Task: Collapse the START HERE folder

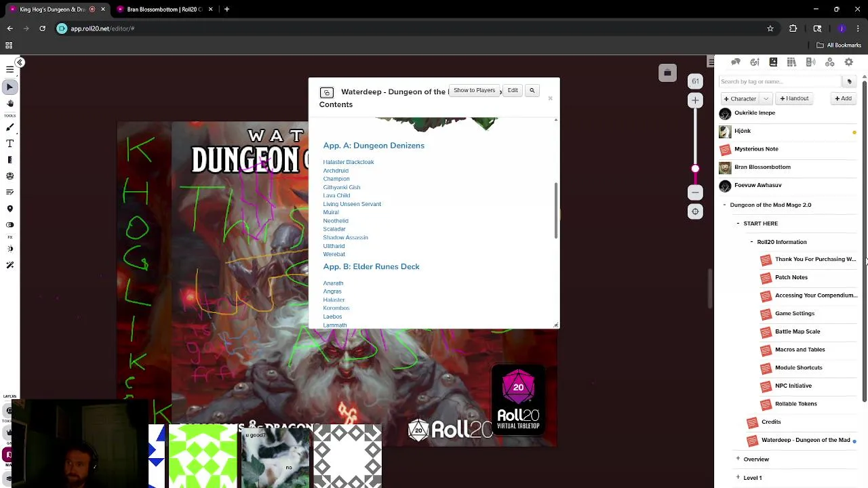Action: [738, 223]
